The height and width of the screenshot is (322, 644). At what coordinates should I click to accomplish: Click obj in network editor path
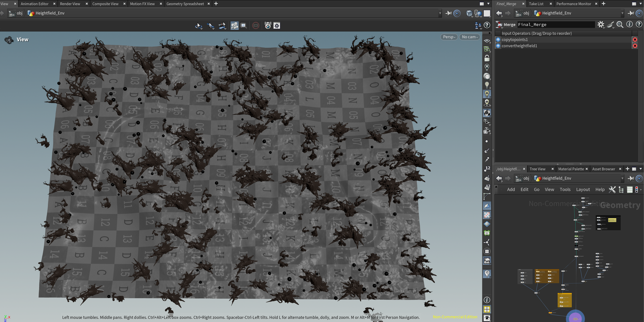(526, 178)
